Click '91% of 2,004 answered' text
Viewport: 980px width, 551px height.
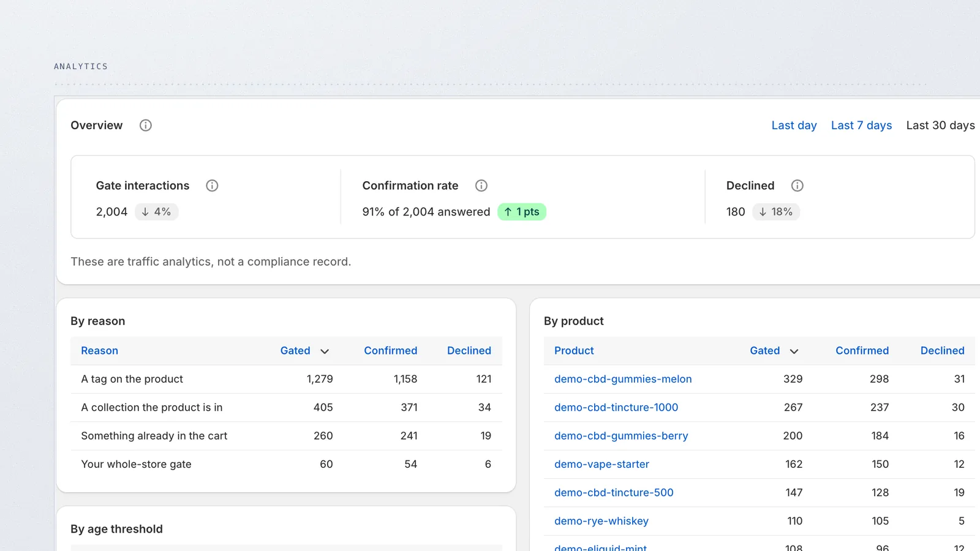tap(426, 212)
